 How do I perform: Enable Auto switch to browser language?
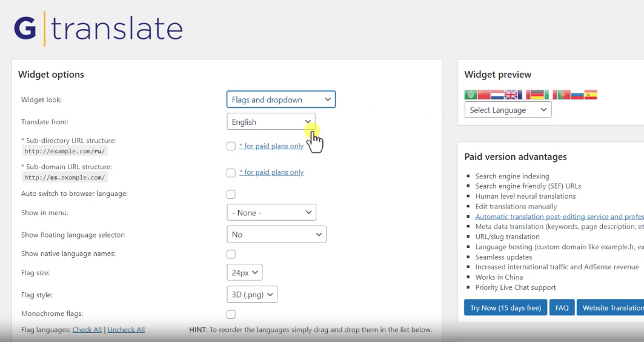pyautogui.click(x=231, y=194)
